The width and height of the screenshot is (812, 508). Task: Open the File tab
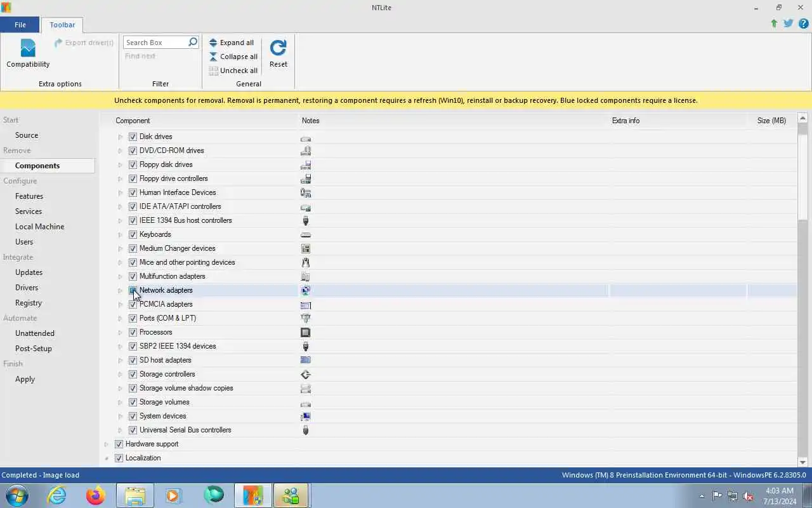tap(20, 25)
